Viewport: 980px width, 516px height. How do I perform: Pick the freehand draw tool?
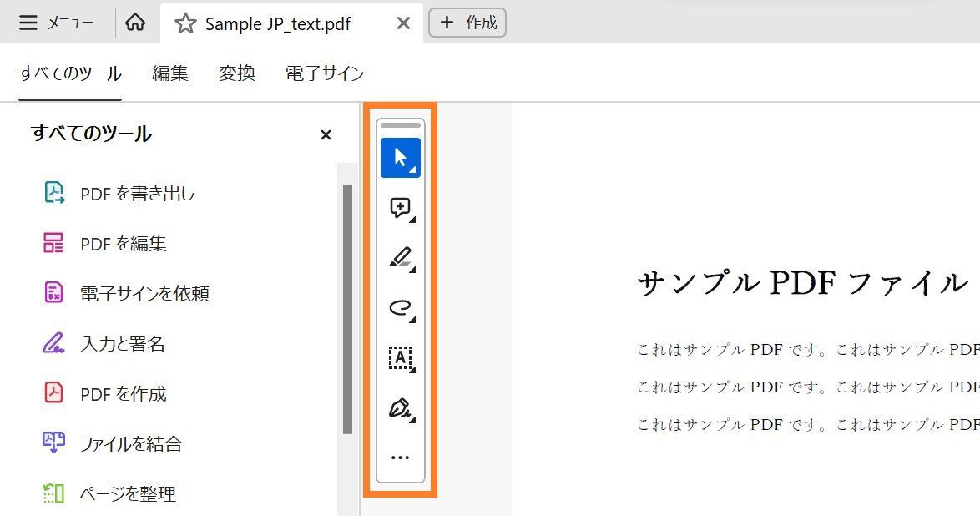click(x=399, y=307)
